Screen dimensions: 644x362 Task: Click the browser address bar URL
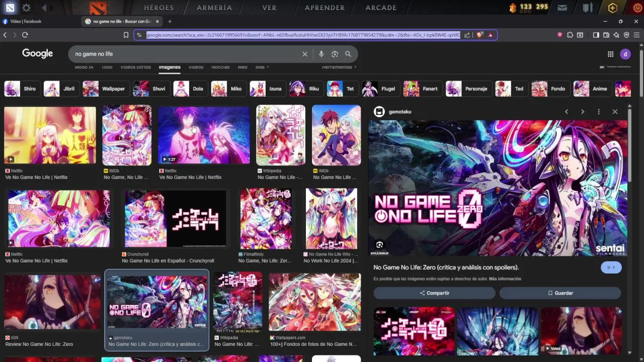[303, 35]
